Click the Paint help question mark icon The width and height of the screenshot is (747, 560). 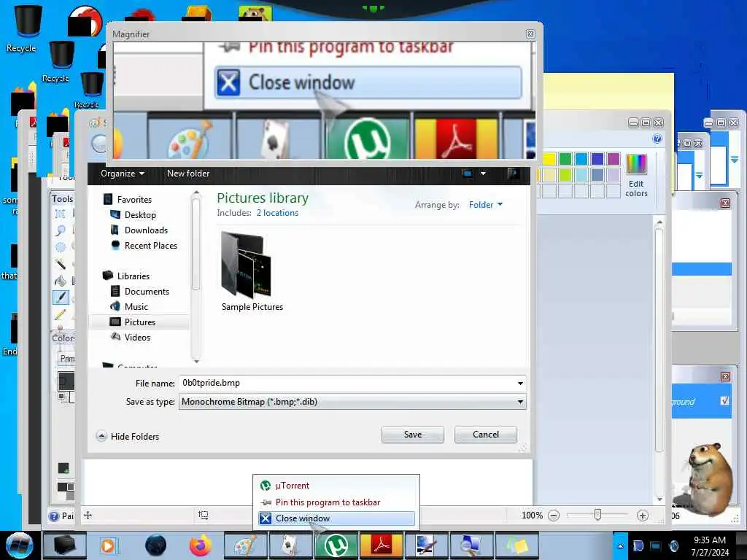[657, 139]
